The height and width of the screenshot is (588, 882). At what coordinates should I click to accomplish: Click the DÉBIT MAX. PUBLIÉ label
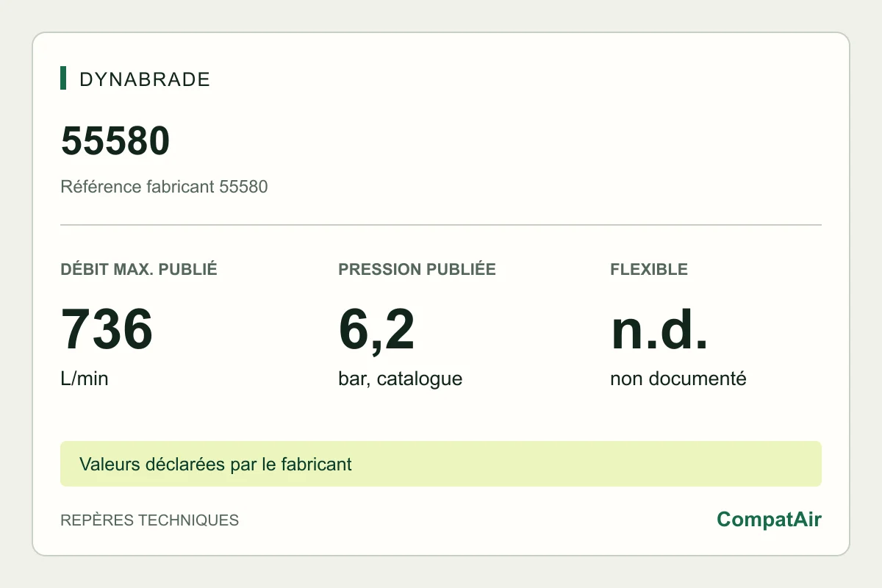[139, 269]
